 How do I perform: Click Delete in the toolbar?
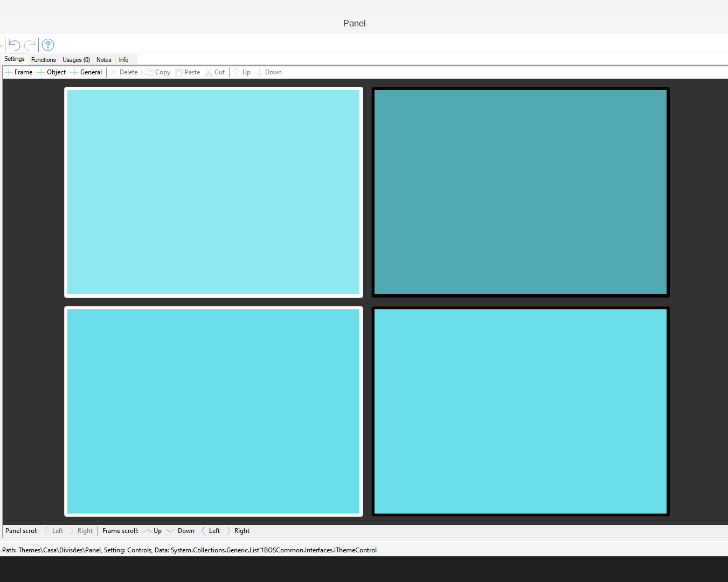[x=124, y=72]
